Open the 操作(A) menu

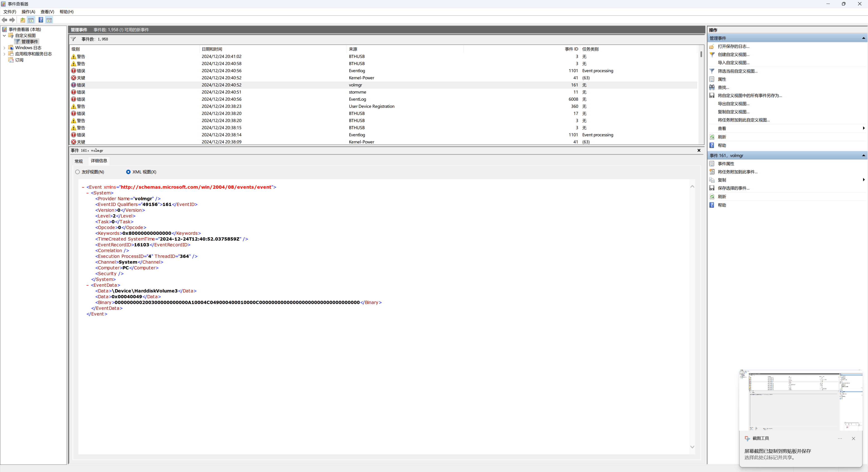click(28, 12)
